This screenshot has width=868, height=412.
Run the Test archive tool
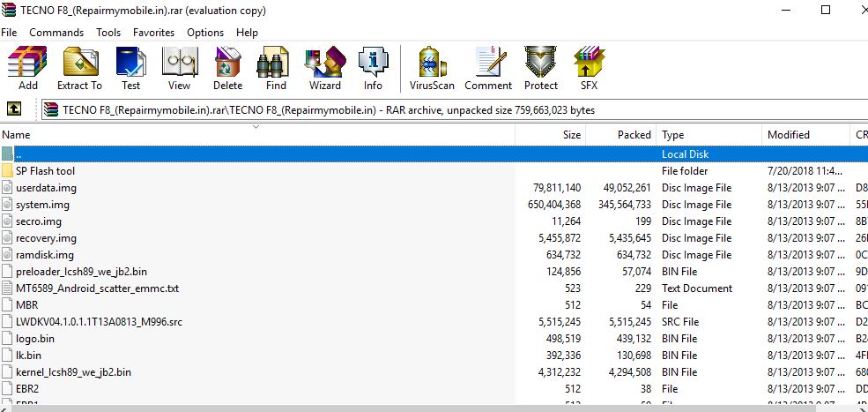[130, 69]
